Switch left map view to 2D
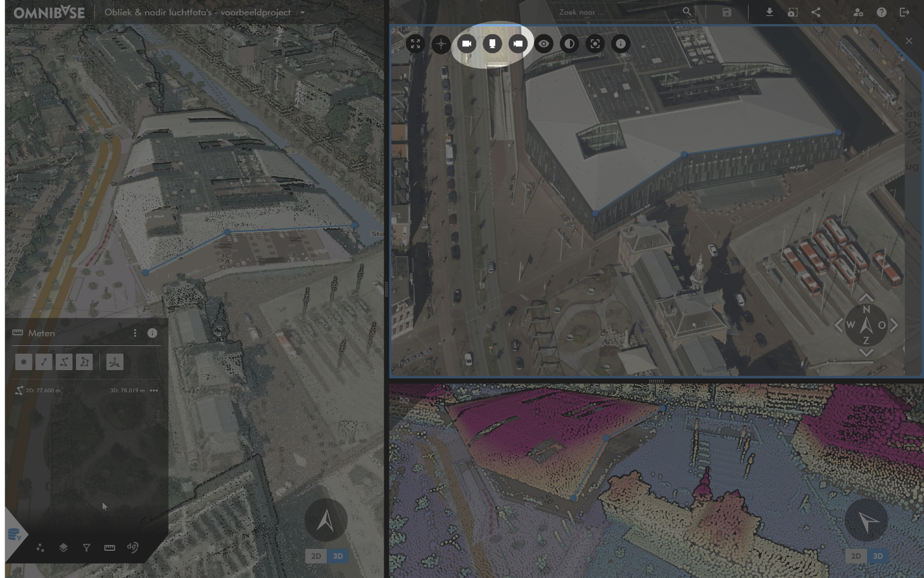This screenshot has width=924, height=578. 316,556
